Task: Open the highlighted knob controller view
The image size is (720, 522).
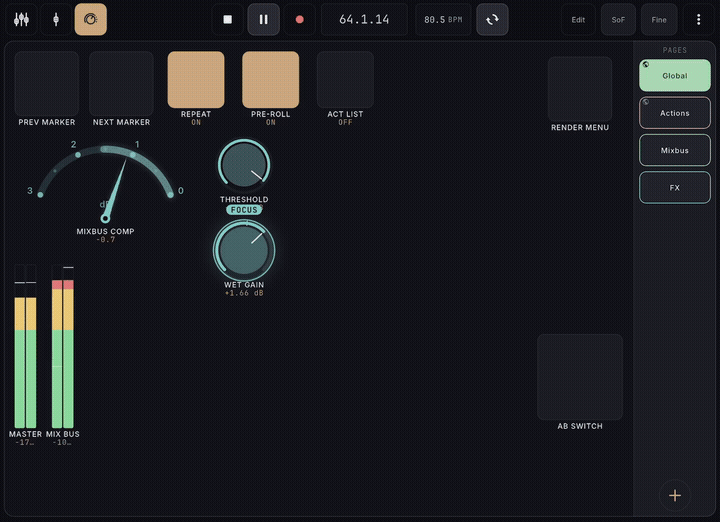Action: pyautogui.click(x=90, y=19)
